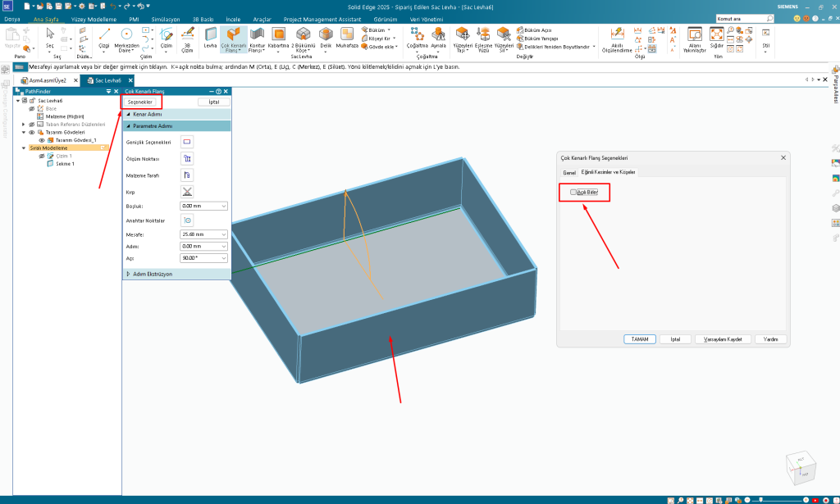840x504 pixels.
Task: Click the Sığdır fit view icon
Action: point(717,34)
